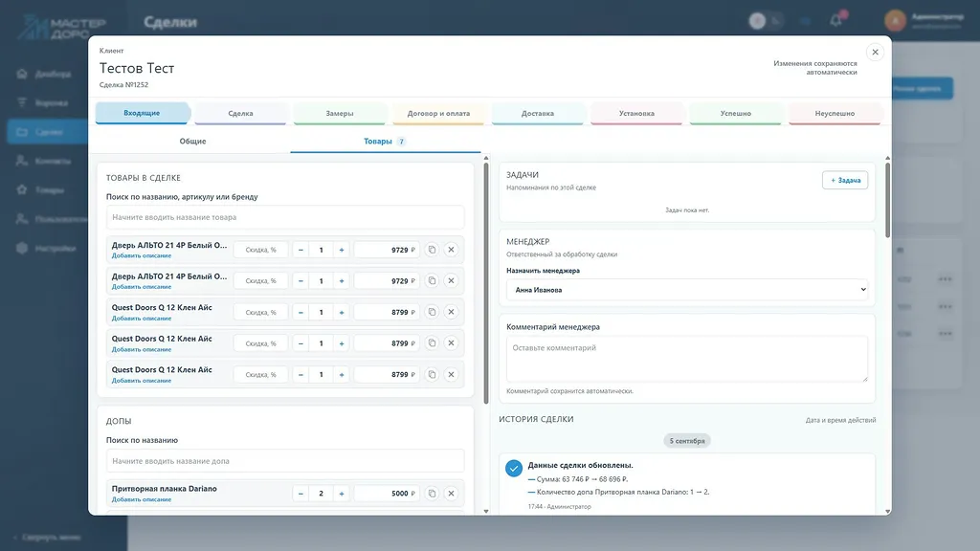The height and width of the screenshot is (551, 980).
Task: Remove Притворная планка Dariano from extras
Action: coord(451,493)
